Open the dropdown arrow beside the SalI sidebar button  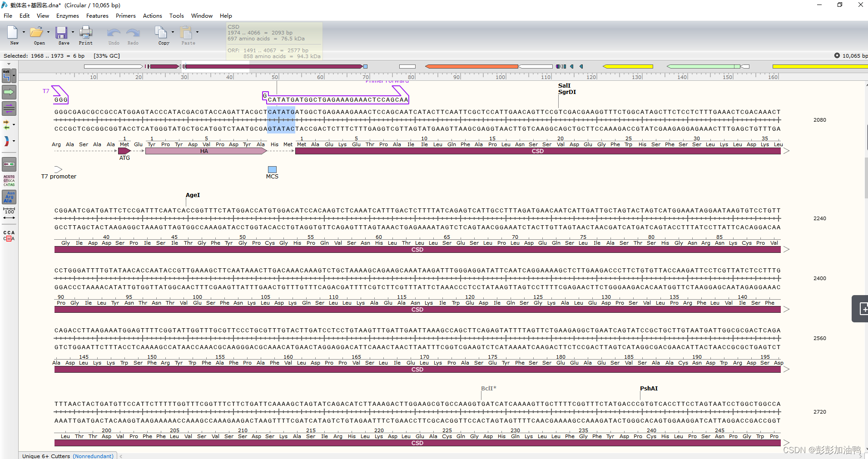(14, 75)
